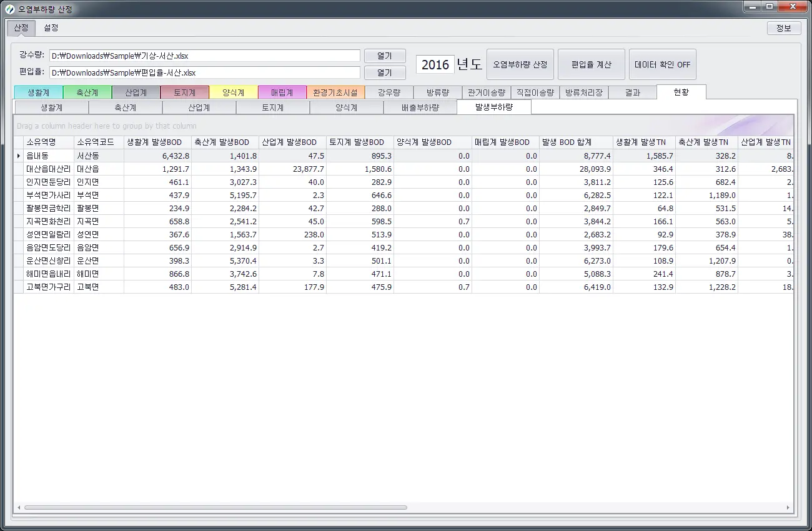
Task: Click the group-by column header panel
Action: tap(404, 126)
